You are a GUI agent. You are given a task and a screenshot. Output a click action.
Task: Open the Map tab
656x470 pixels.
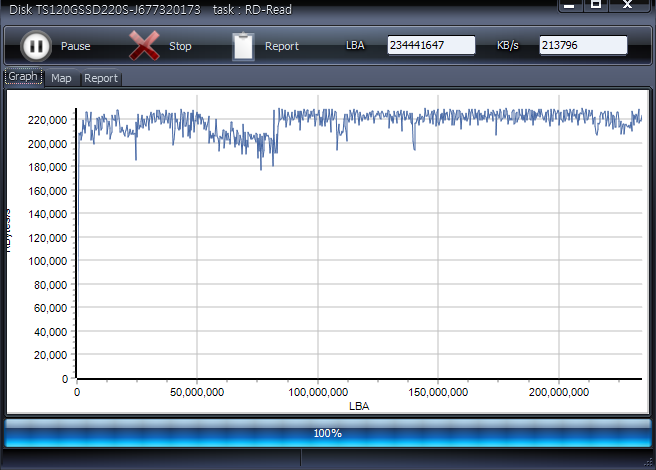pos(62,78)
